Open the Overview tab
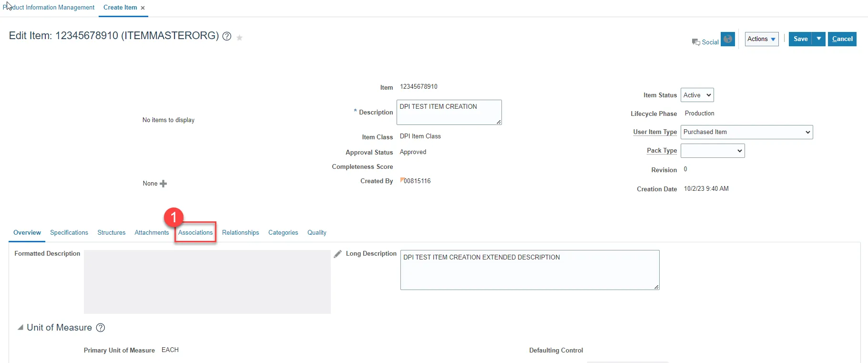Viewport: 868px width, 363px height. (27, 233)
